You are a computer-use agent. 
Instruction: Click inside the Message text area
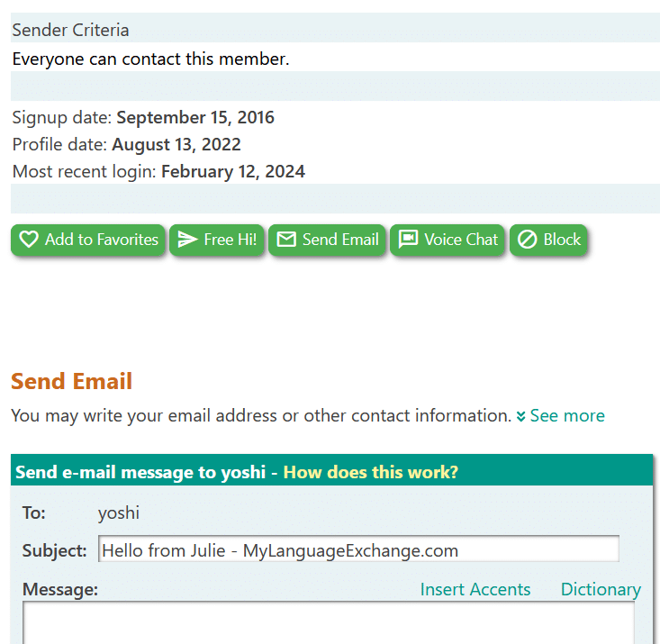[x=329, y=623]
